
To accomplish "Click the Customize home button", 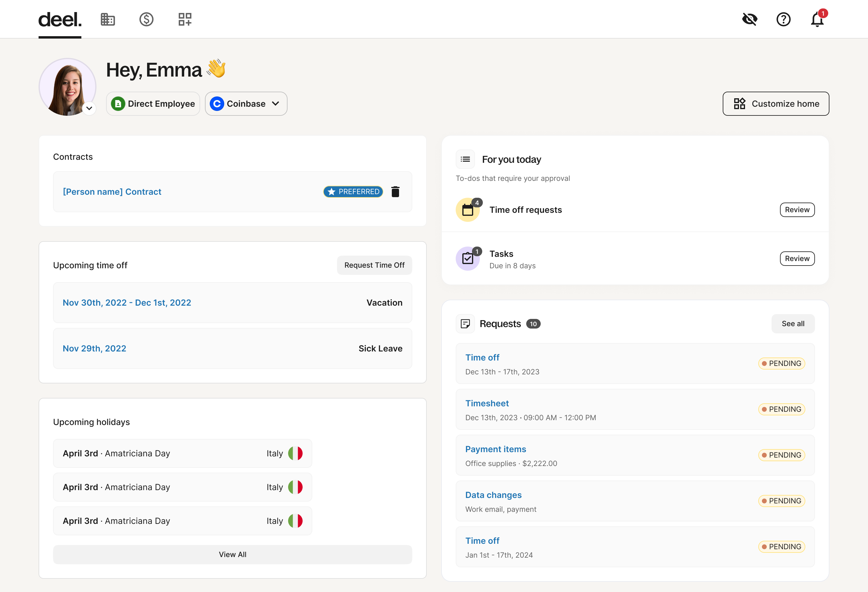I will coord(776,104).
